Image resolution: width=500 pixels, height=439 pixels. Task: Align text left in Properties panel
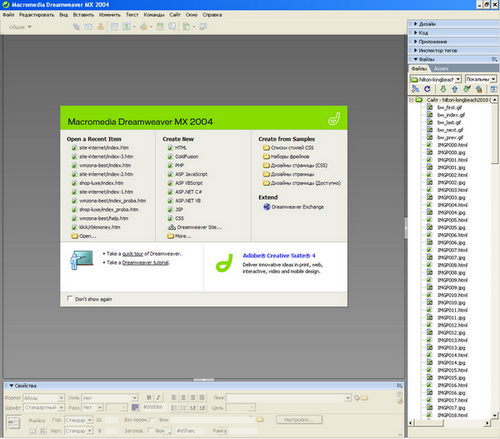click(174, 397)
